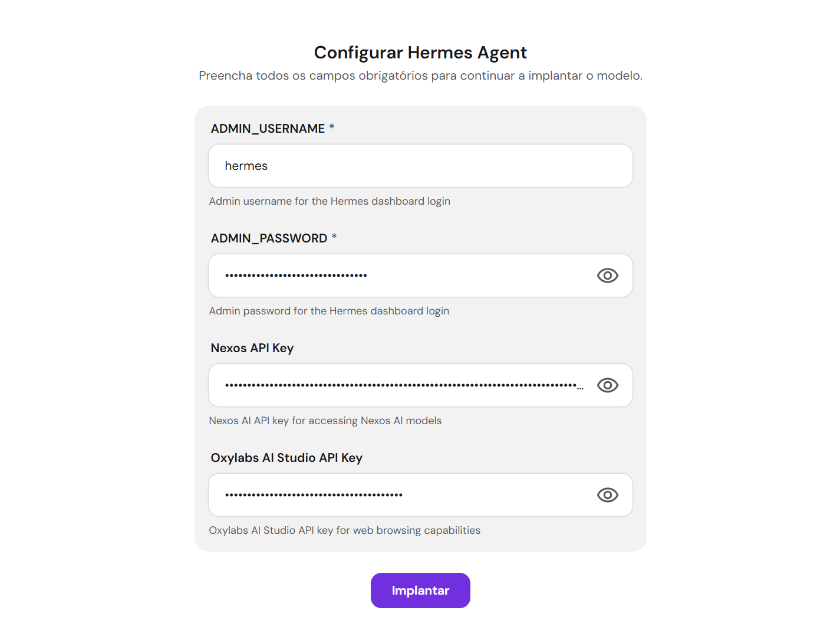
Task: Click the subtitle about campos obrigatórios
Action: 420,76
